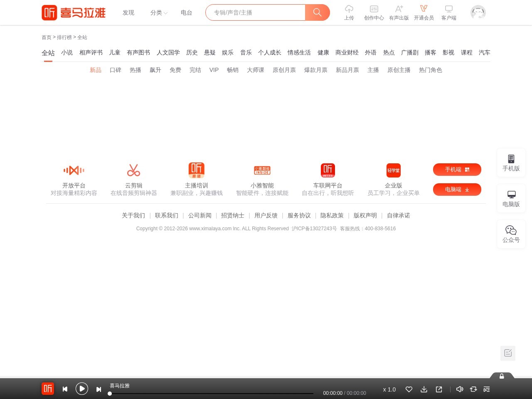Open 开放平台 open platform icon
Image resolution: width=532 pixels, height=399 pixels.
pos(74,170)
